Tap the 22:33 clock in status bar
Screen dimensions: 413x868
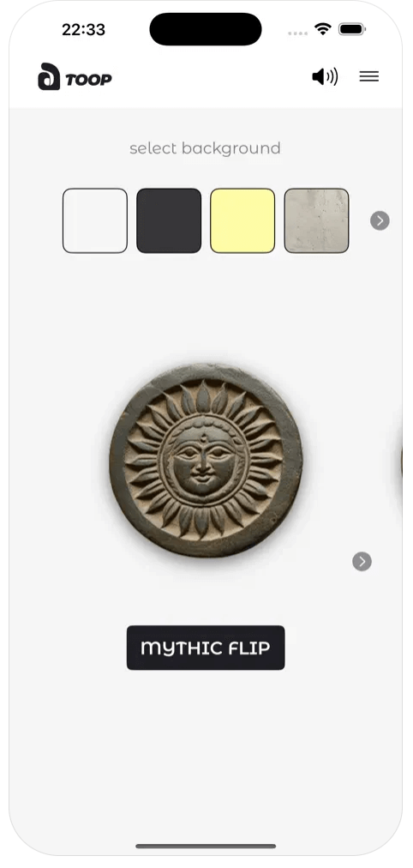[83, 30]
